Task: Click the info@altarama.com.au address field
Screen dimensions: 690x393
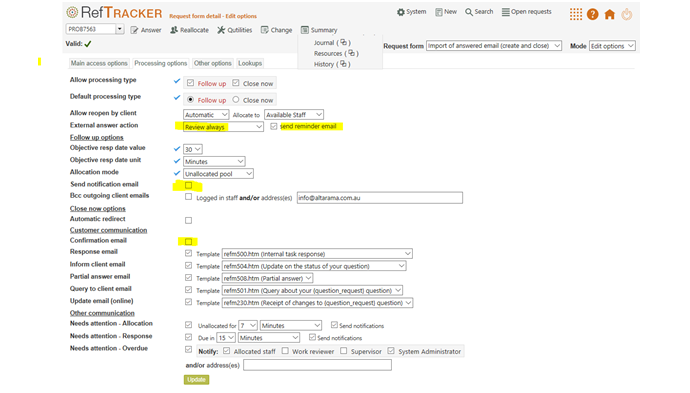Action: click(x=380, y=198)
